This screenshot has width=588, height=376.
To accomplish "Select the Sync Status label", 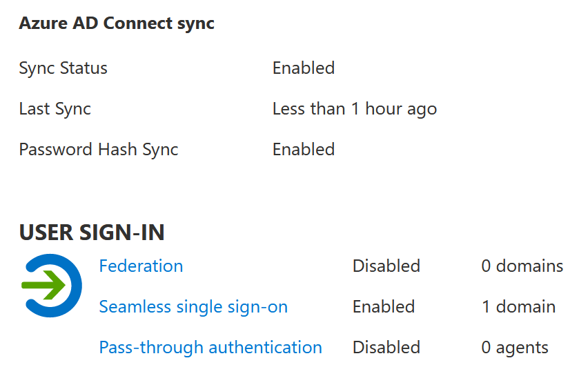I will (63, 68).
